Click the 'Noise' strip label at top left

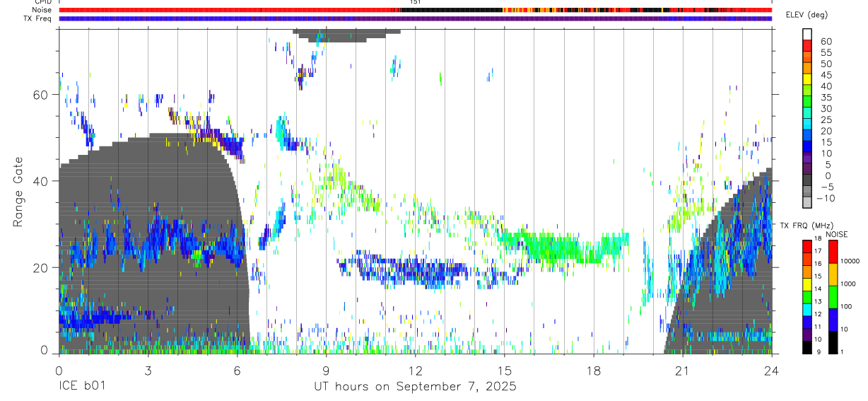[42, 10]
